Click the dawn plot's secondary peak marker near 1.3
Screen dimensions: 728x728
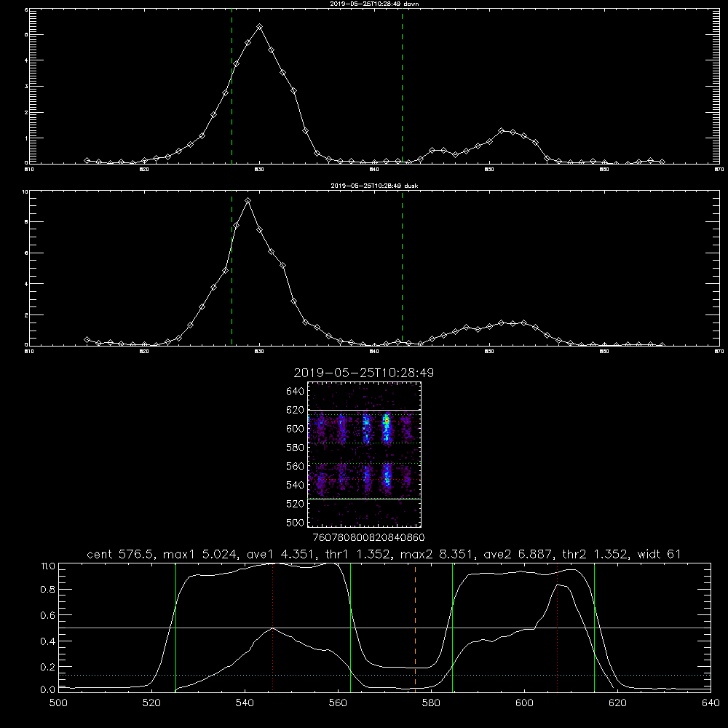(502, 131)
